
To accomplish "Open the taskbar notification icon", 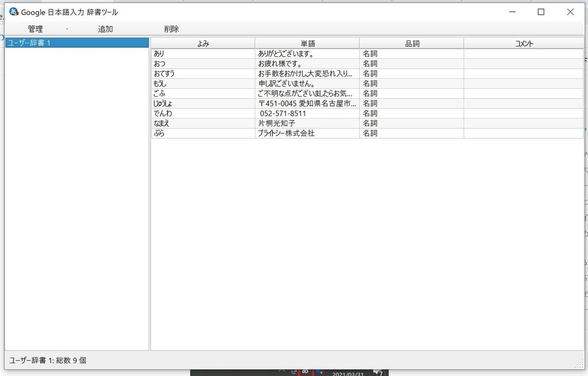I will point(378,373).
